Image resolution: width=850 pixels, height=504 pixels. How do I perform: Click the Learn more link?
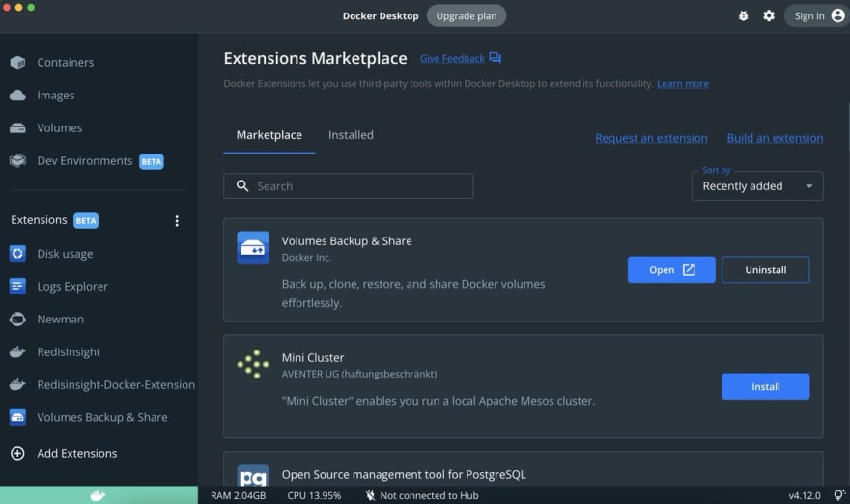coord(683,83)
